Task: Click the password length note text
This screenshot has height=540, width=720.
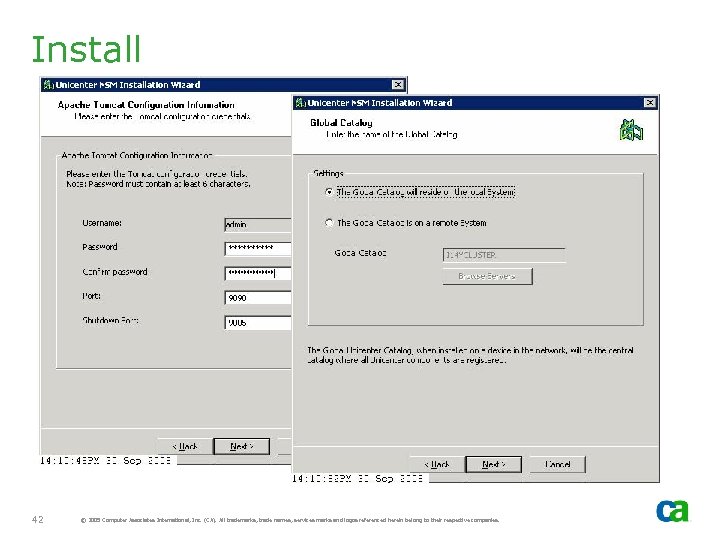Action: (158, 184)
